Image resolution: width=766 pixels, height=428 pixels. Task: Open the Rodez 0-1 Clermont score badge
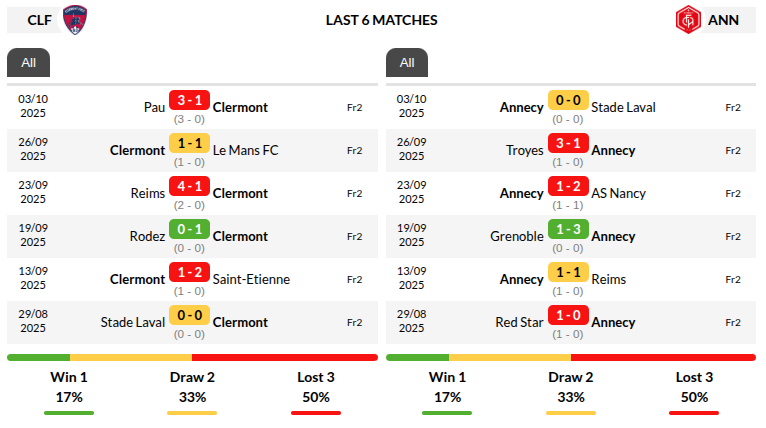189,229
